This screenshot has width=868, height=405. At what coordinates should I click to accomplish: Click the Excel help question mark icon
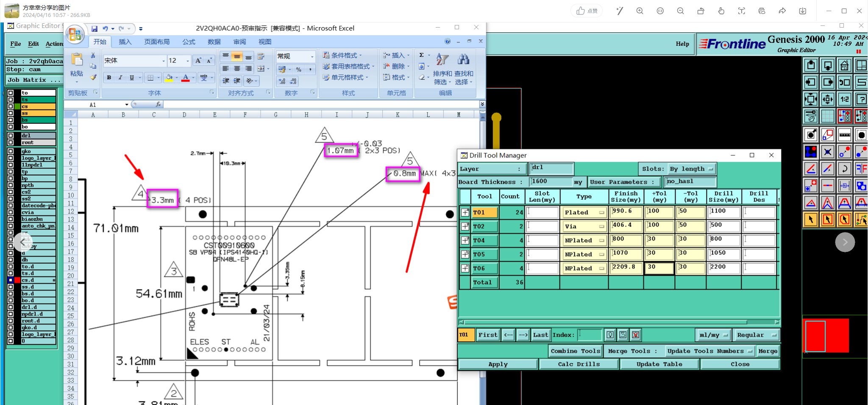[x=448, y=42]
